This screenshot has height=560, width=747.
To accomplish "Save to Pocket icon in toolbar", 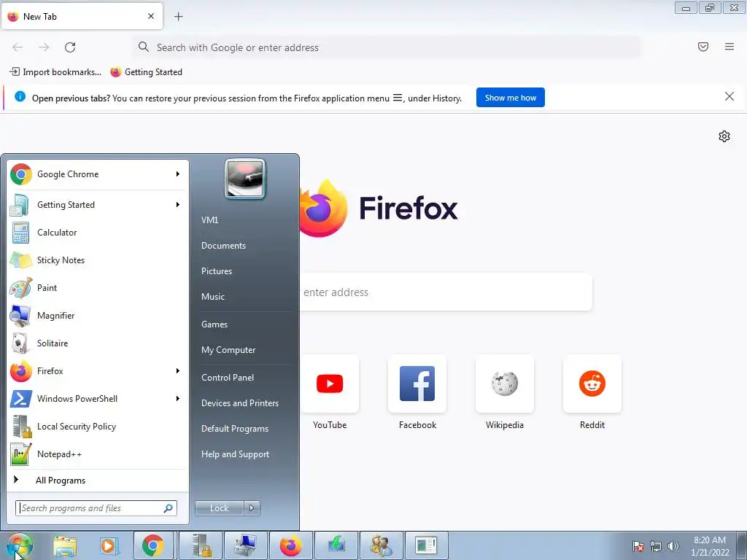I will pyautogui.click(x=703, y=47).
